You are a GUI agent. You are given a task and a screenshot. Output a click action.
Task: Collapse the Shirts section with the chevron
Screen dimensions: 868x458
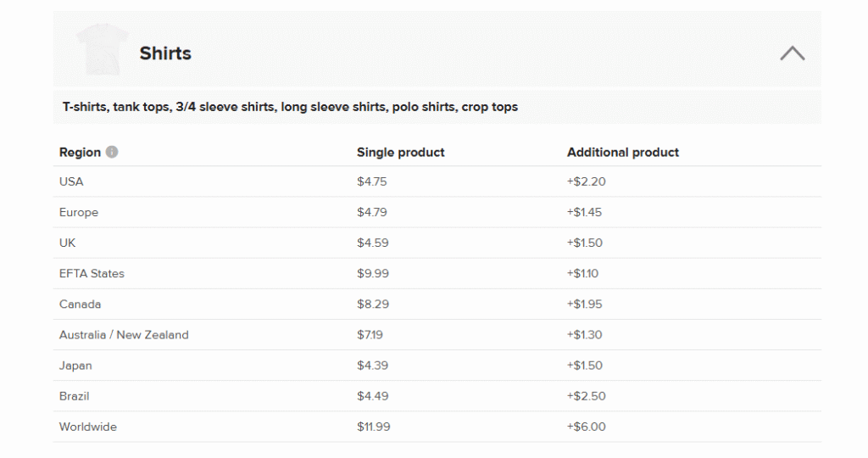click(792, 53)
